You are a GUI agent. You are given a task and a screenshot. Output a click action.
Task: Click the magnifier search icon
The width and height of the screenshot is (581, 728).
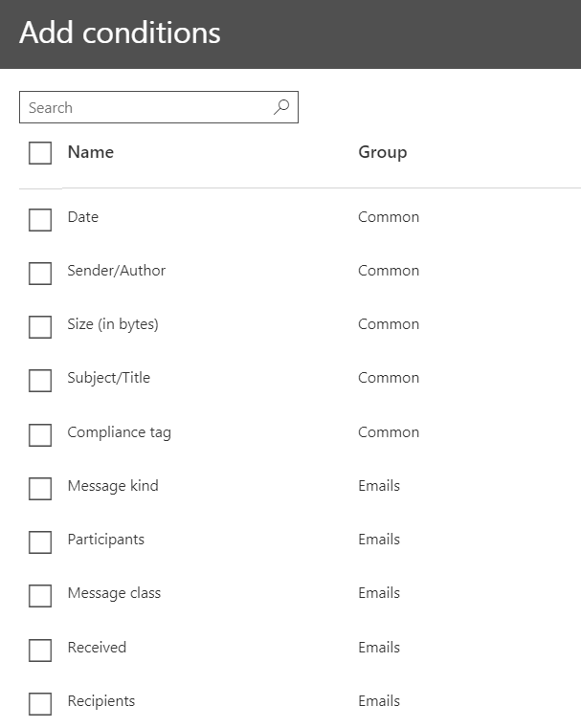pos(280,107)
